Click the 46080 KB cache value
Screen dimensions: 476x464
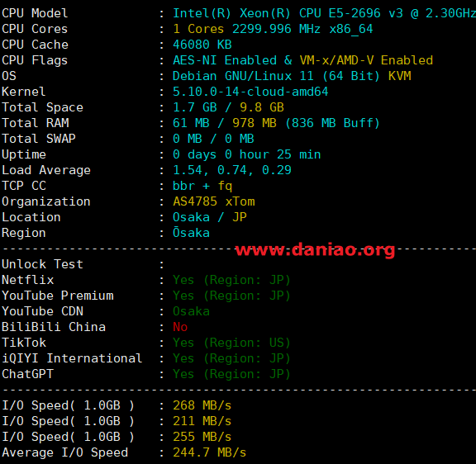(202, 45)
